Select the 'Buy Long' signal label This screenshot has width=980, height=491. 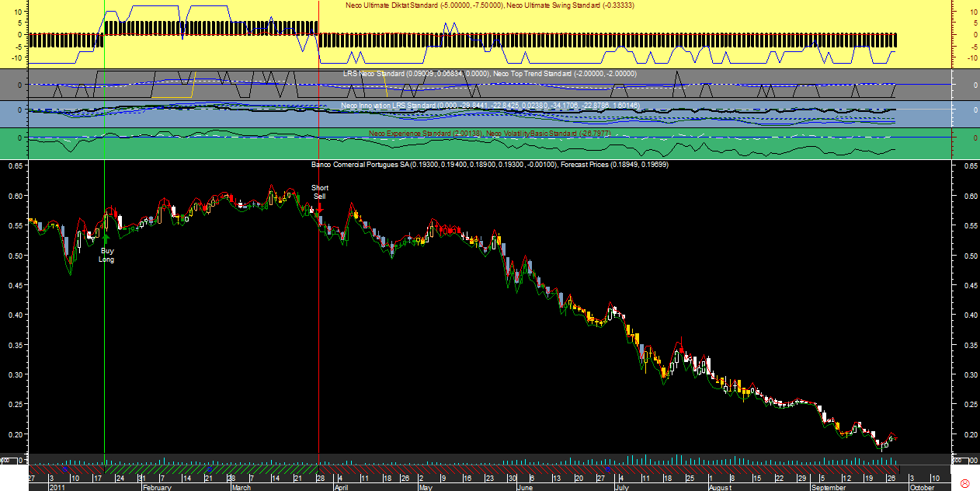(106, 255)
